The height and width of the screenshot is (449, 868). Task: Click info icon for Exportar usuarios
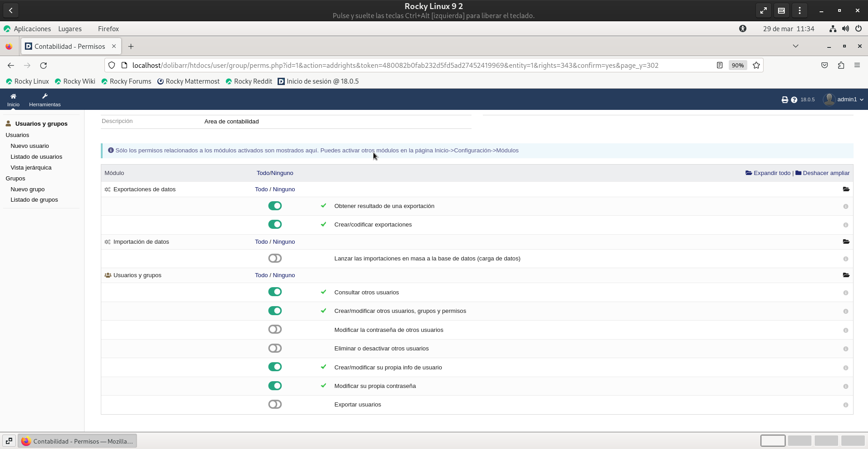[845, 405]
